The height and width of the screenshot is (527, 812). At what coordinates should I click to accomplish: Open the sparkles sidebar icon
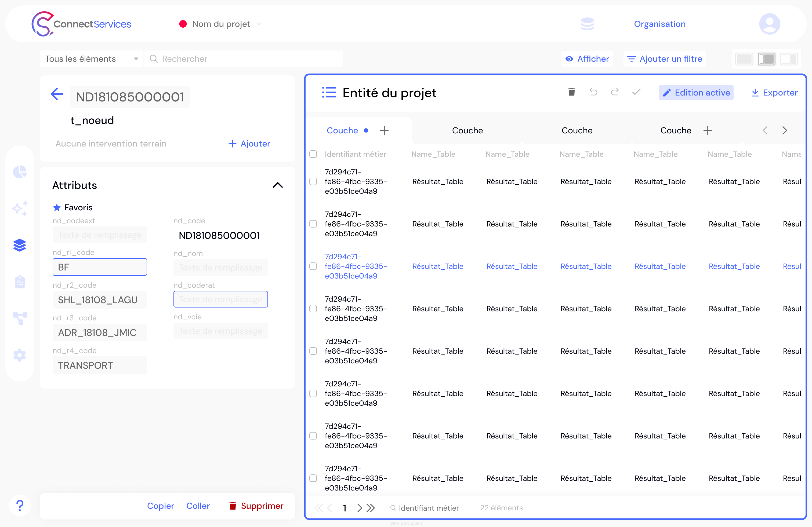point(20,208)
